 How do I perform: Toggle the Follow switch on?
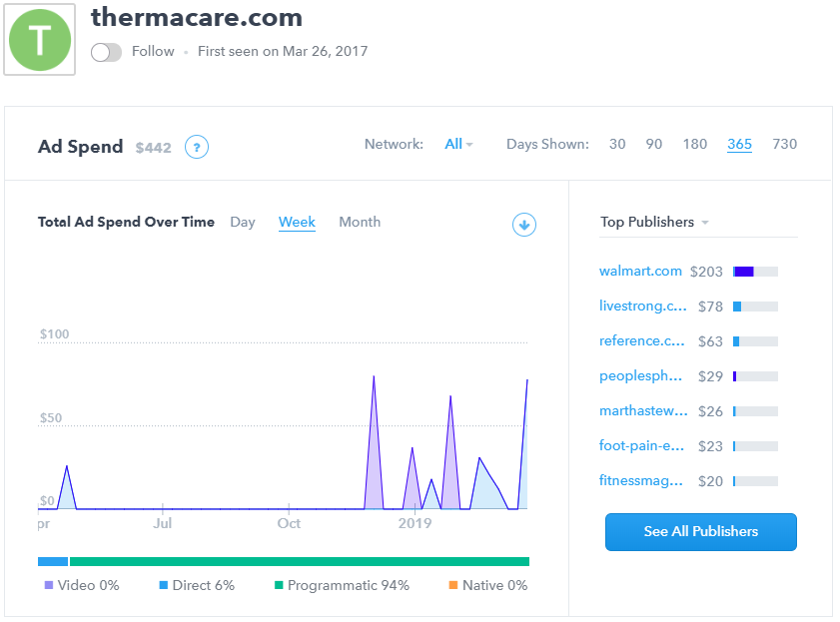106,52
